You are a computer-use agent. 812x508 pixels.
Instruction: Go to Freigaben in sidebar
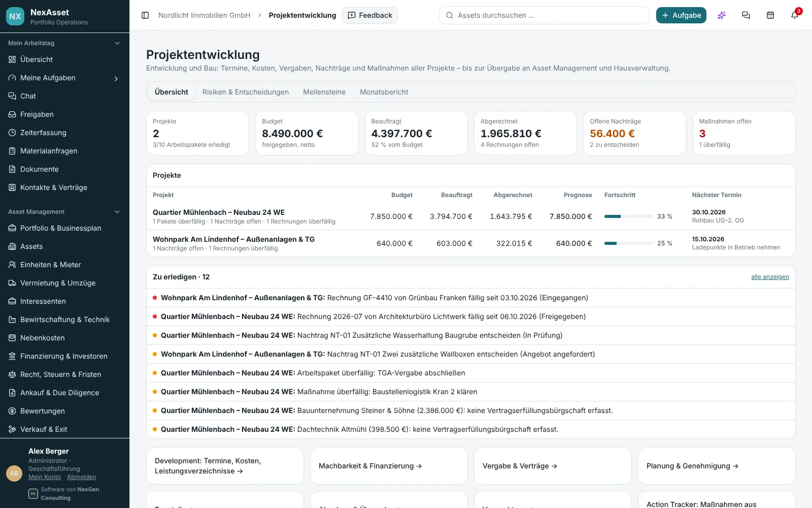click(64, 114)
